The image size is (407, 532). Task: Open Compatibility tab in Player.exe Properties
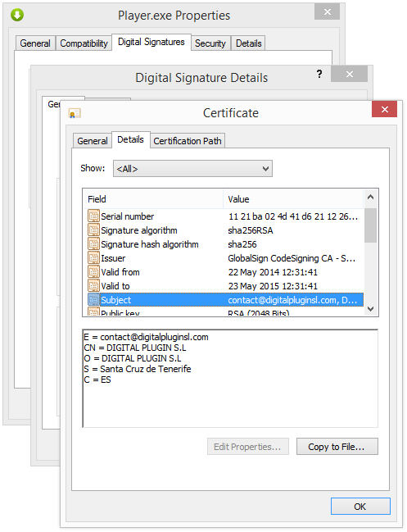[84, 43]
